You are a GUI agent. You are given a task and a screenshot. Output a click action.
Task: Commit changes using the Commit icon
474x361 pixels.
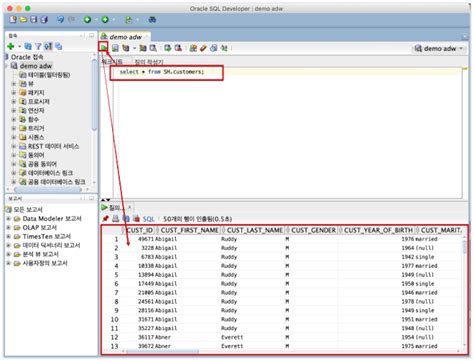[168, 48]
